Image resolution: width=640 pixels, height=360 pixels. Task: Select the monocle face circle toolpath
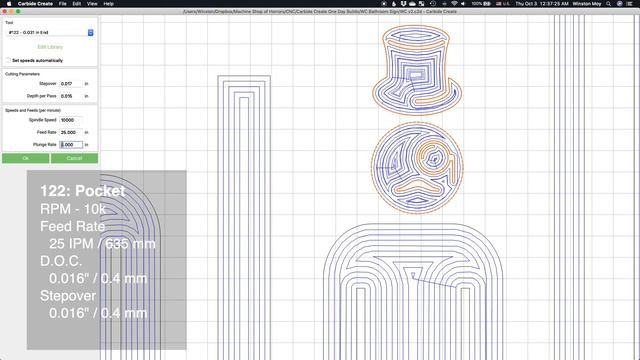(417, 168)
